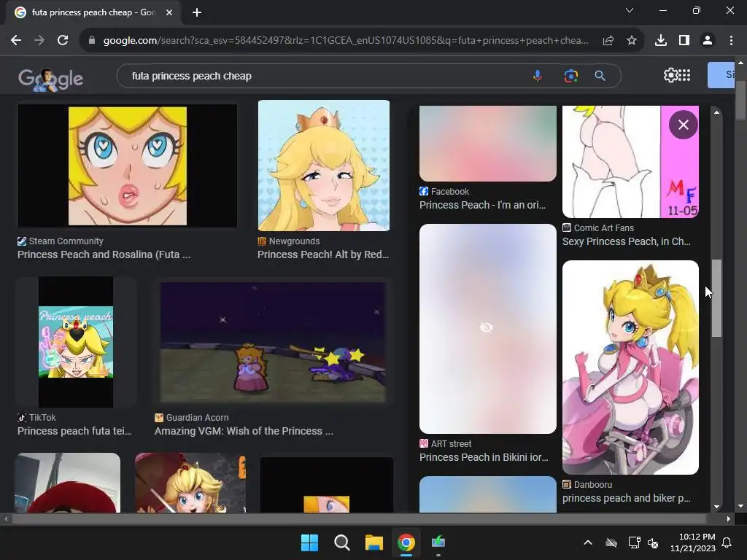
Task: Open the Chrome profile menu
Action: [x=708, y=41]
